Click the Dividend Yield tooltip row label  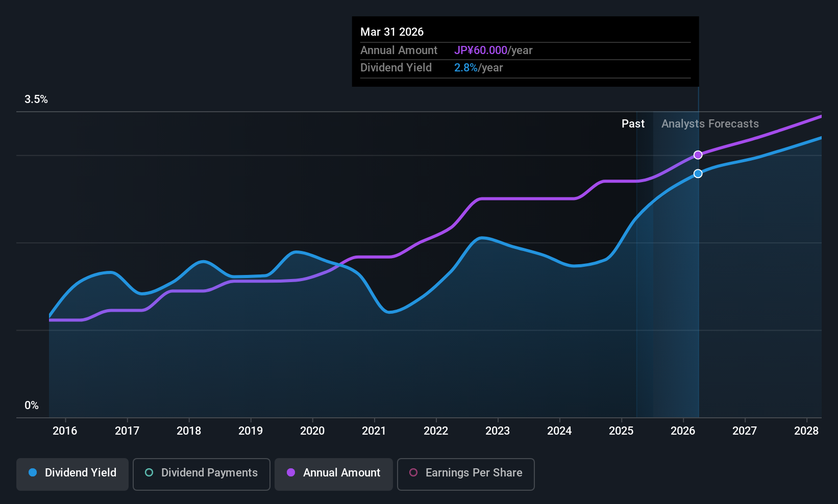pyautogui.click(x=396, y=68)
